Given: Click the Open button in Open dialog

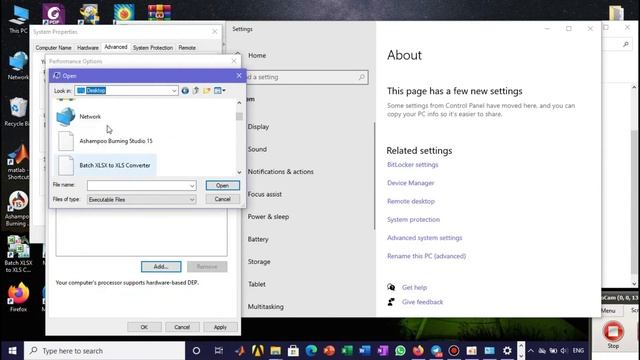Looking at the screenshot, I should pos(222,185).
